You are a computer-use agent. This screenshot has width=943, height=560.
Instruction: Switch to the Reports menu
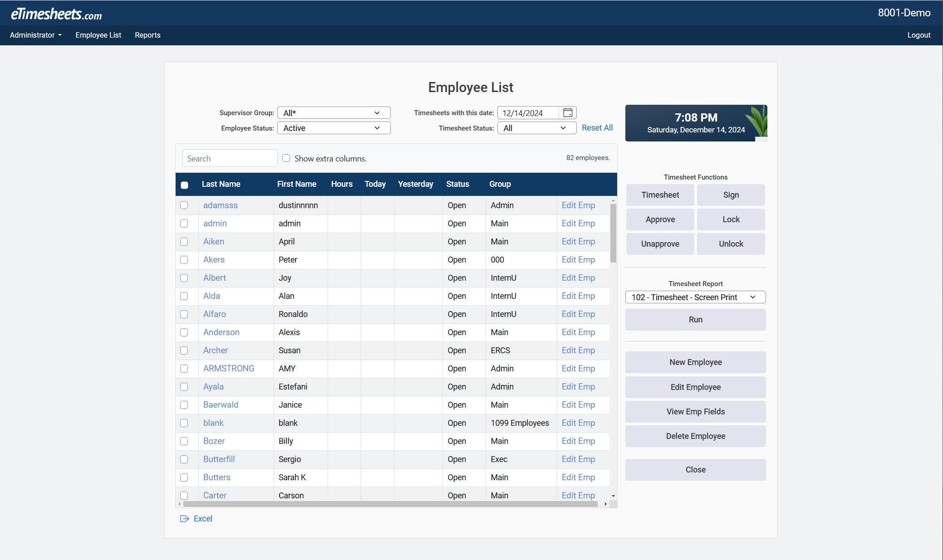[x=147, y=35]
